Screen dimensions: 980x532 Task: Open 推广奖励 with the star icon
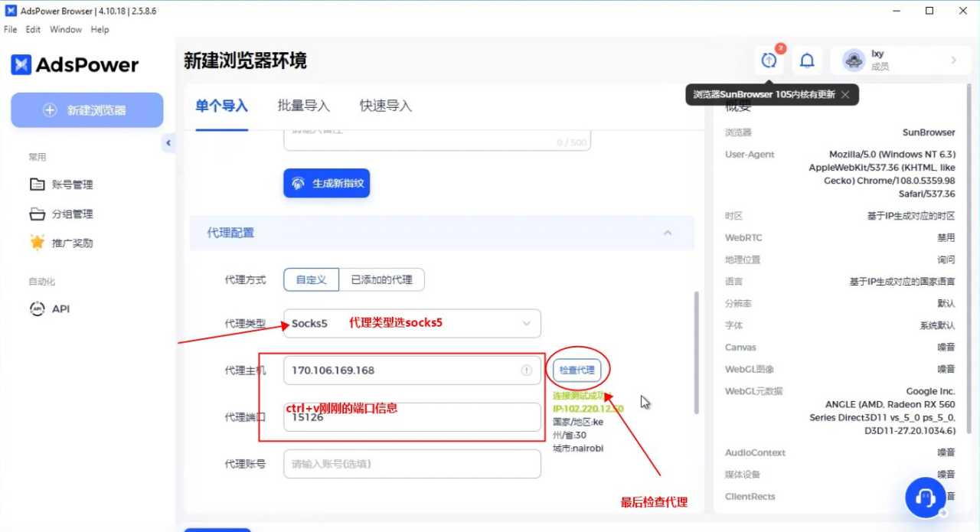point(72,243)
